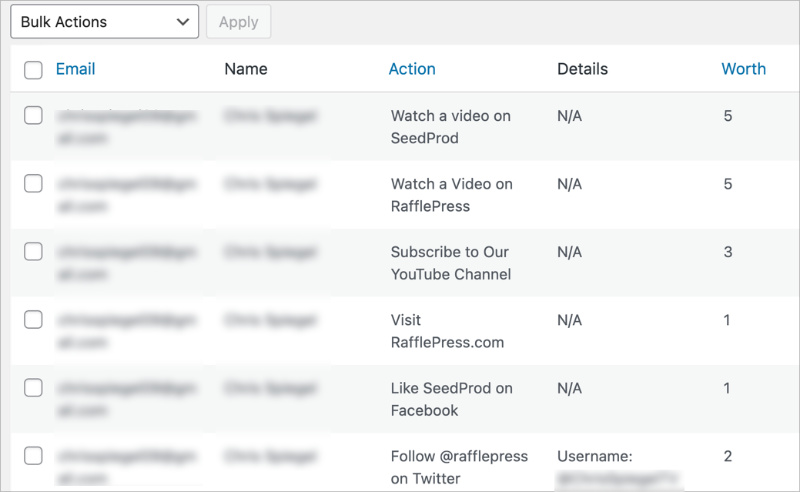Screen dimensions: 800x492
Task: Click N/A in the SeedProd video row
Action: (x=569, y=116)
